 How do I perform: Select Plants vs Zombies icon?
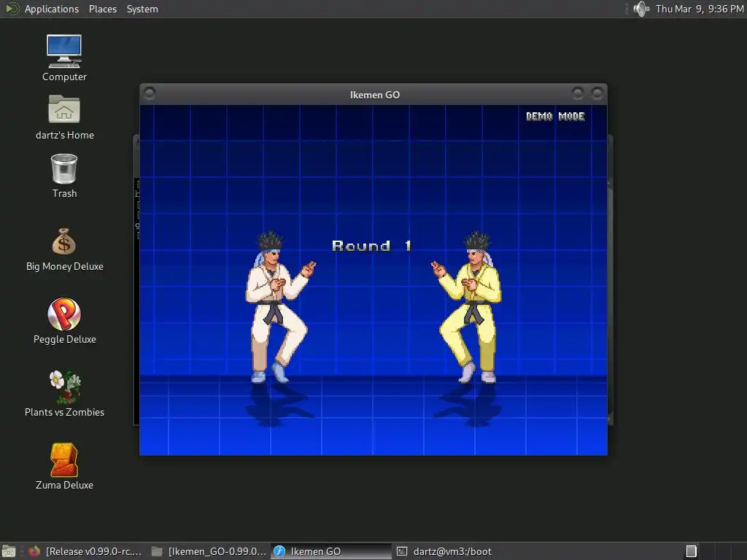(64, 394)
